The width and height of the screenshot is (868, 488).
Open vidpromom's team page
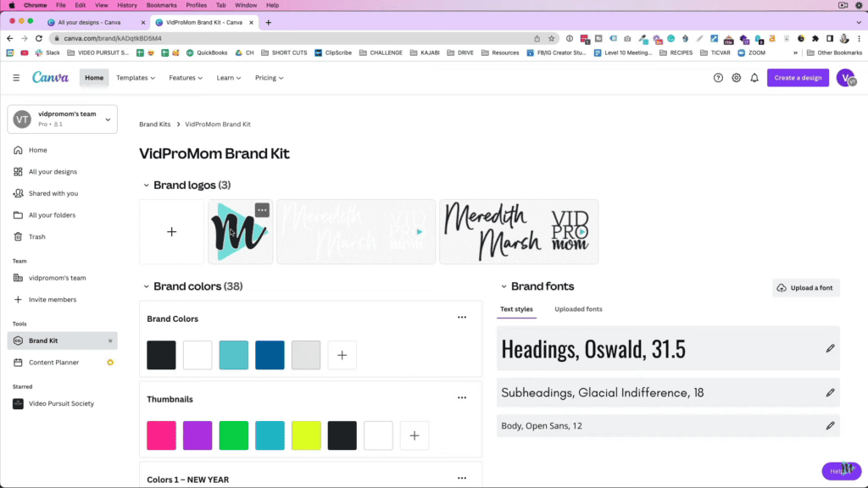click(57, 278)
